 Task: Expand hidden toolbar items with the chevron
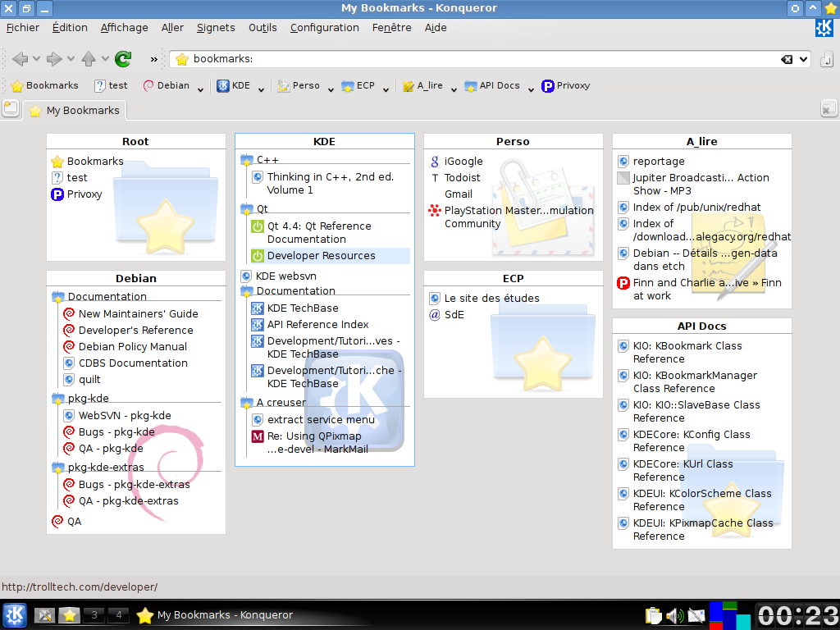pyautogui.click(x=153, y=59)
